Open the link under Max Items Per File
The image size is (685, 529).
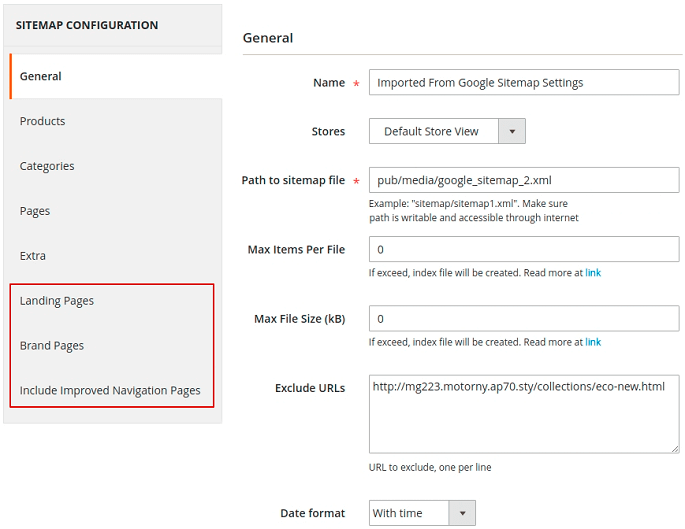click(x=593, y=273)
